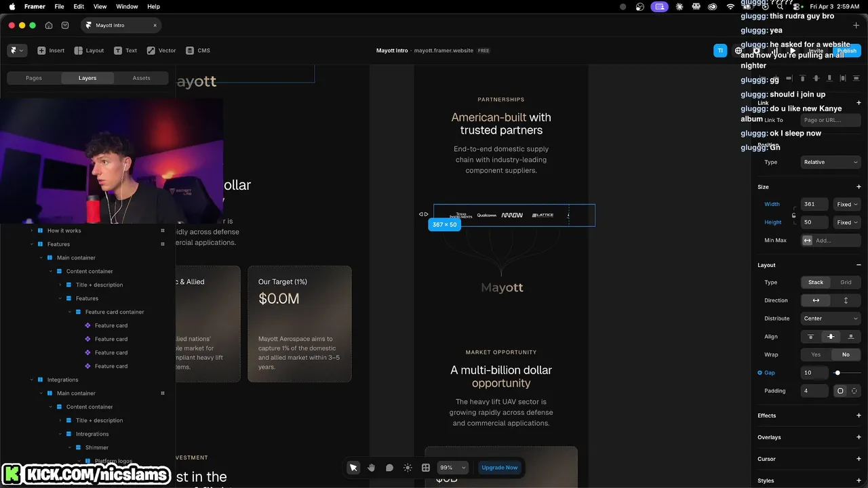This screenshot has width=868, height=488.
Task: Set direction to horizontal
Action: pyautogui.click(x=816, y=300)
